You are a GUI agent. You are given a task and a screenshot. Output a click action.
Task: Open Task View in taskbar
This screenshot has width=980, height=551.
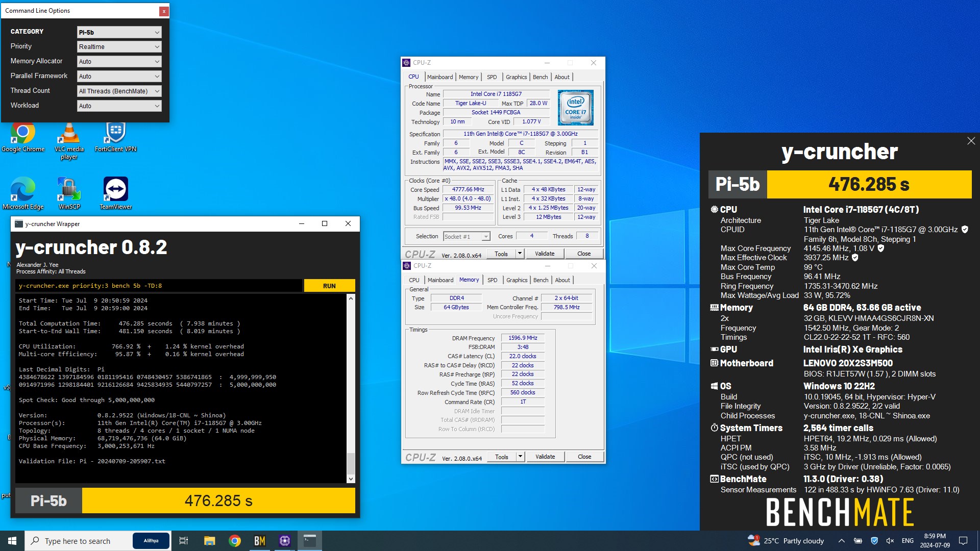click(184, 541)
